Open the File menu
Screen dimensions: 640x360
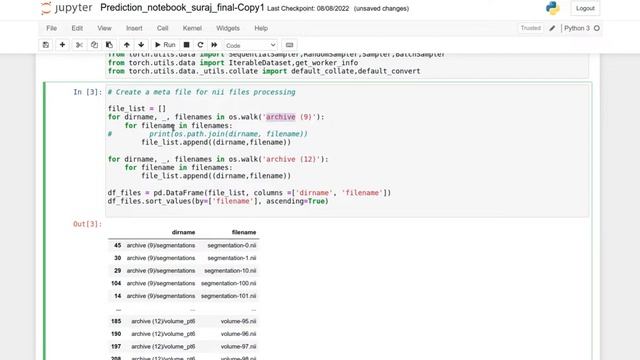[x=51, y=28]
